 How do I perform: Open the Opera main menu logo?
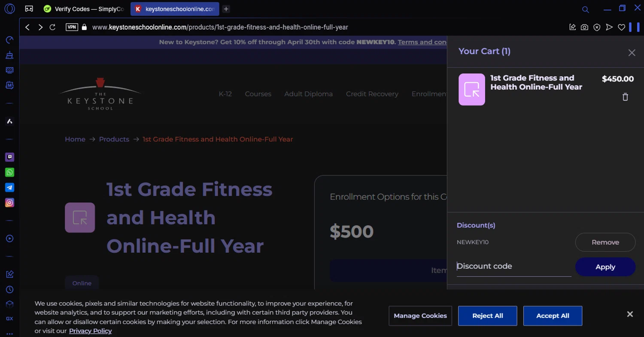[9, 9]
